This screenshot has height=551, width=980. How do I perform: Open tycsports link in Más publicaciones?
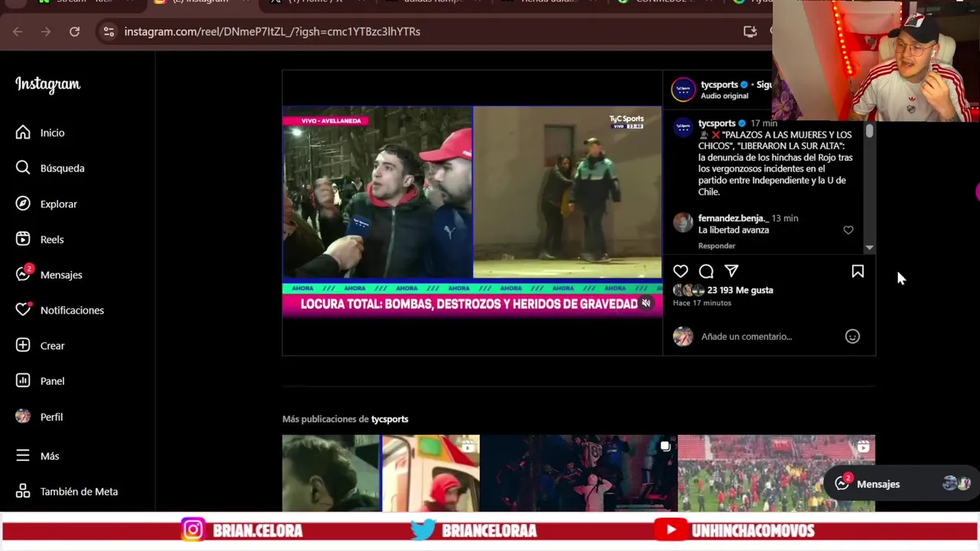[x=390, y=419]
